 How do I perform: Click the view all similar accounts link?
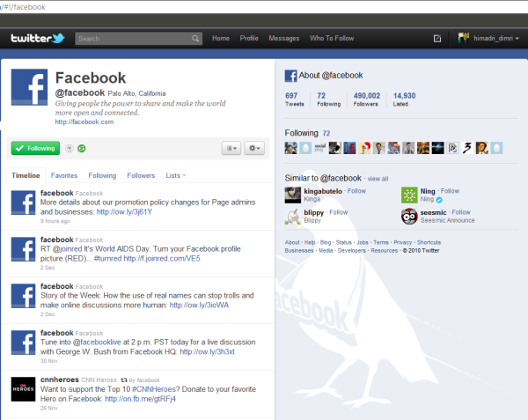point(378,179)
